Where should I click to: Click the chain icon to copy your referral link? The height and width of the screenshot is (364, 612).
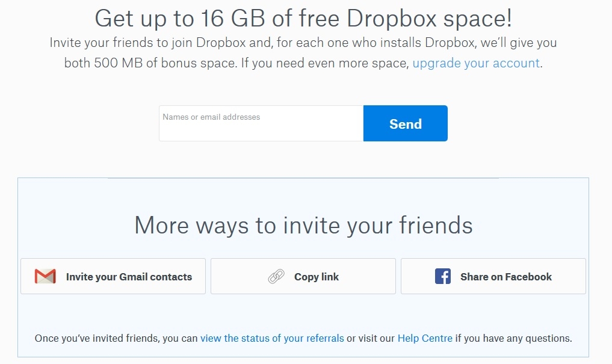click(277, 276)
